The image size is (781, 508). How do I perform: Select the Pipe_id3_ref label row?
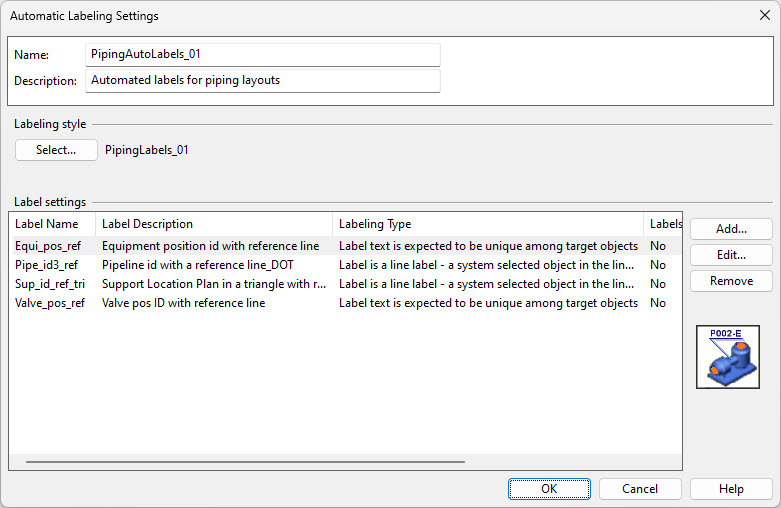click(x=46, y=265)
